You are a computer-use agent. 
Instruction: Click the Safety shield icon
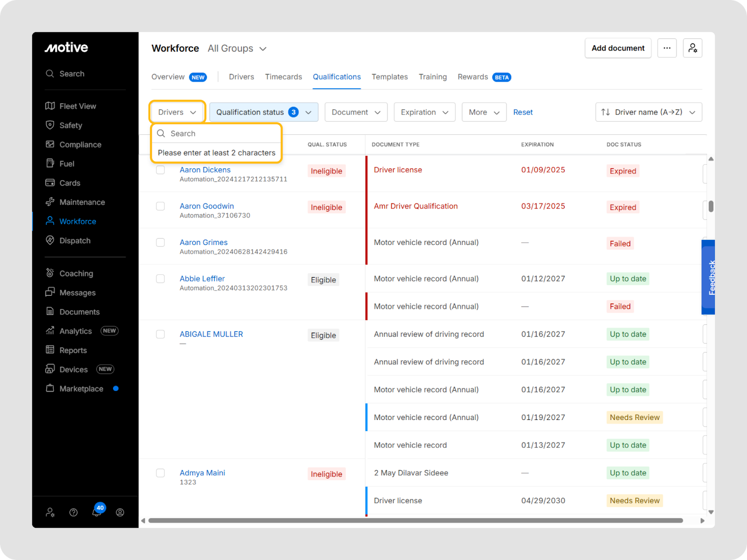click(x=50, y=125)
